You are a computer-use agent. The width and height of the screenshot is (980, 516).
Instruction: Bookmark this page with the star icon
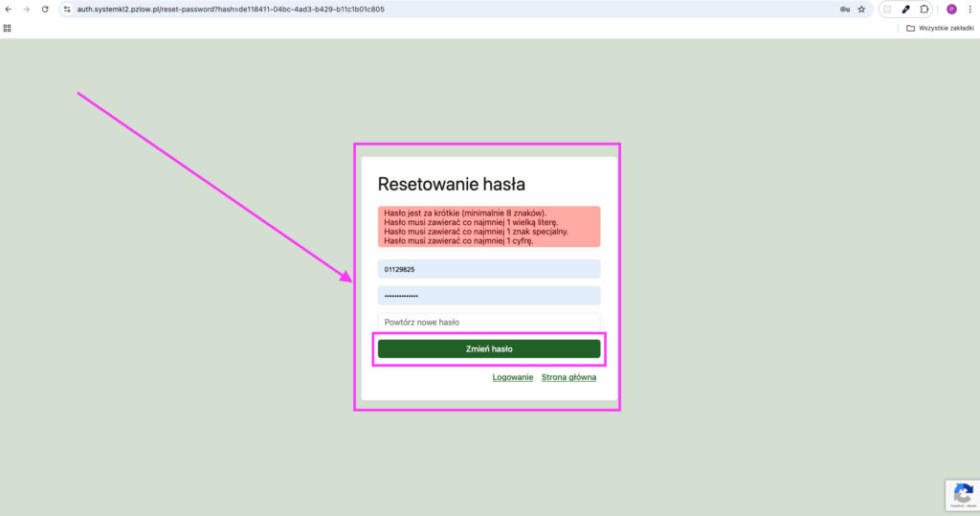[861, 9]
